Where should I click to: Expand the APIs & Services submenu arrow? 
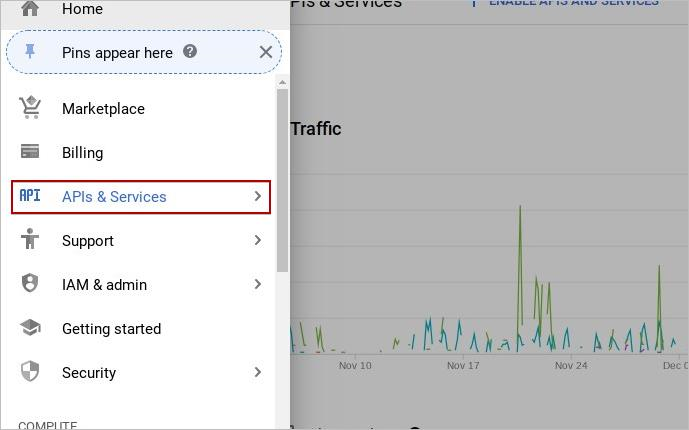[257, 196]
